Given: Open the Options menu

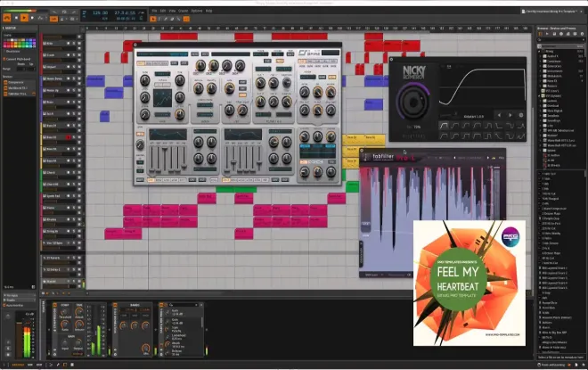Looking at the screenshot, I should point(197,11).
